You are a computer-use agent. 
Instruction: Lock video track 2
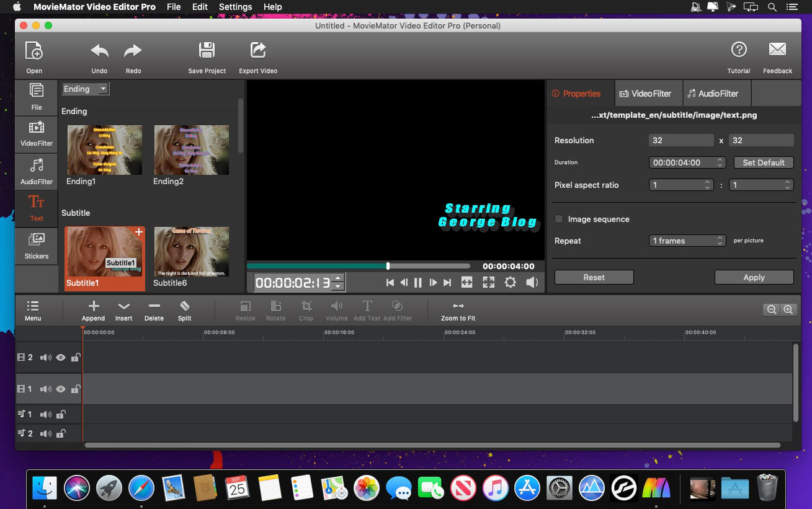coord(75,357)
